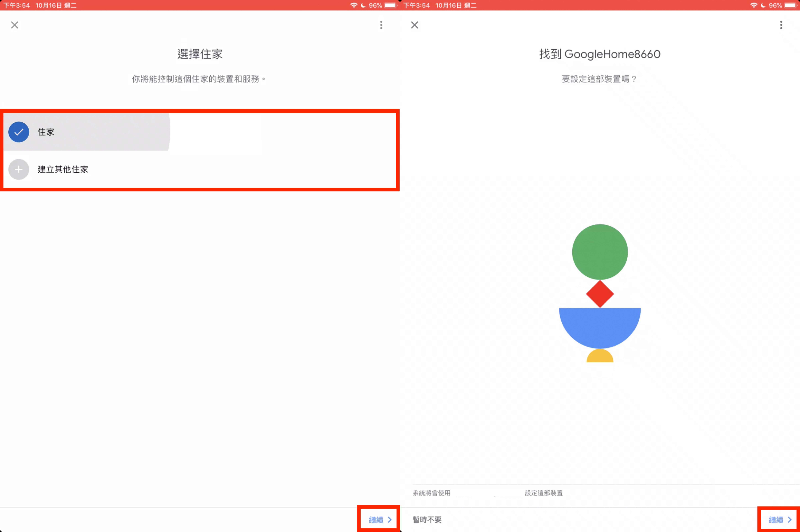Tap the 下午3:54 clock in left status bar
The image size is (800, 532).
(17, 5)
